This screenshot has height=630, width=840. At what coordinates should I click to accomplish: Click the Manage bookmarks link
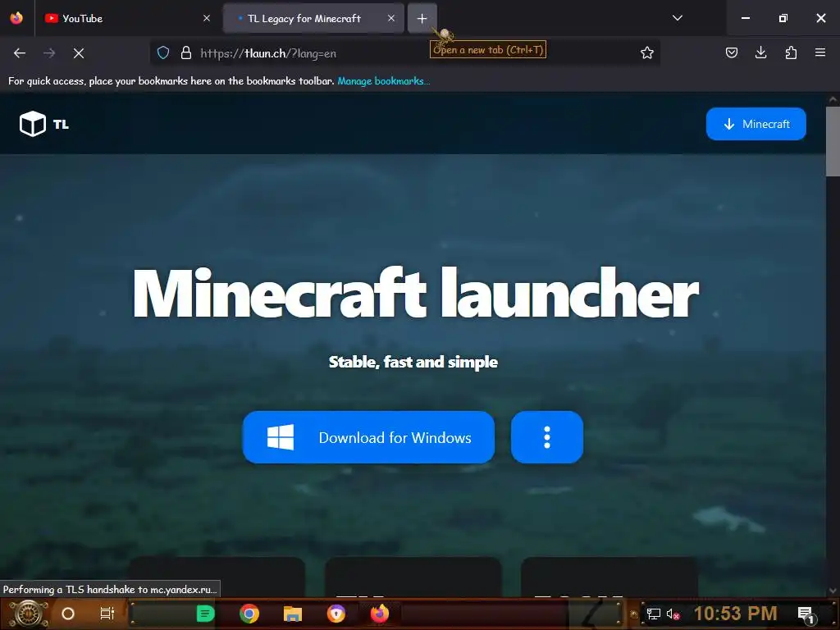(x=384, y=81)
